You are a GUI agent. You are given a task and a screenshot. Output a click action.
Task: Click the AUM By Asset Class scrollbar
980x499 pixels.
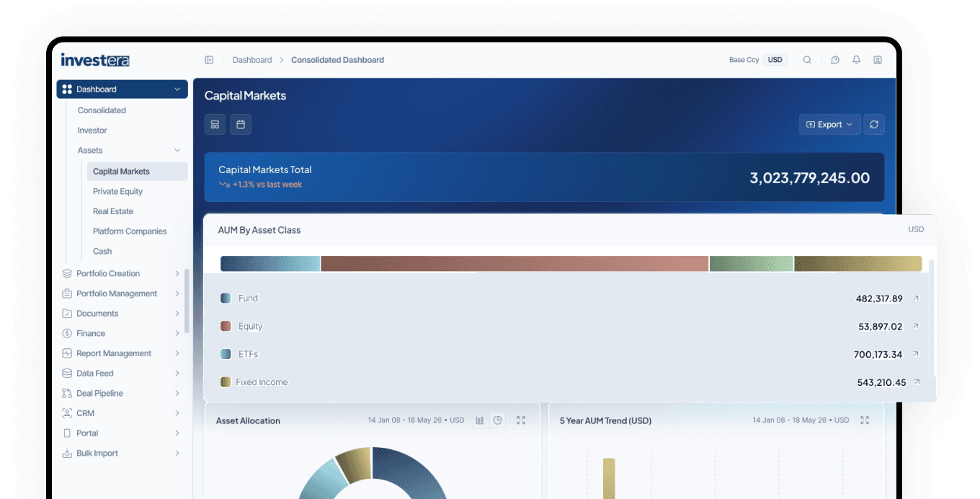932,317
